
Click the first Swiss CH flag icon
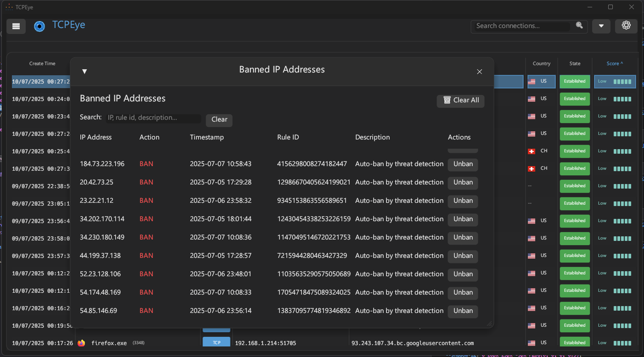coord(532,151)
